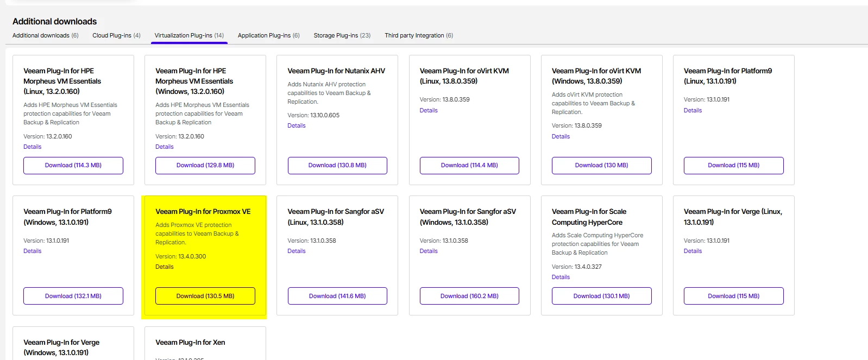Download Proxmox VE plug-in (130.5 MB)
The image size is (868, 360).
pyautogui.click(x=205, y=296)
